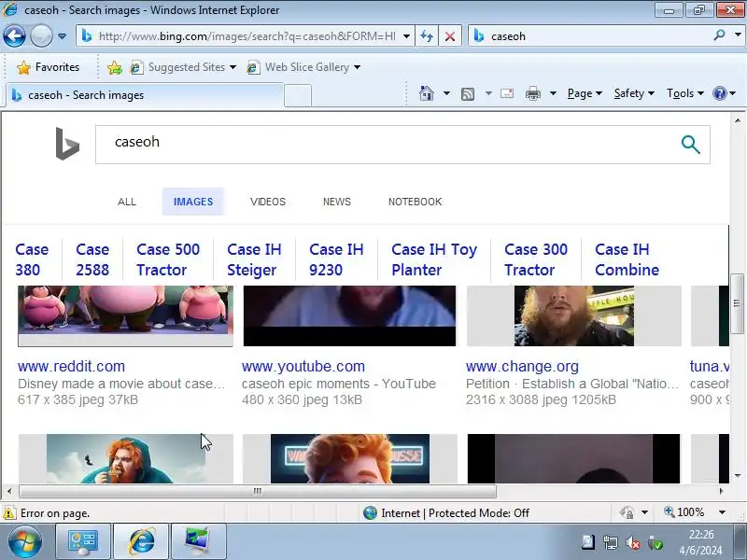Open the blue-hoodie cartoon thumbnail
This screenshot has width=747, height=560.
(126, 458)
